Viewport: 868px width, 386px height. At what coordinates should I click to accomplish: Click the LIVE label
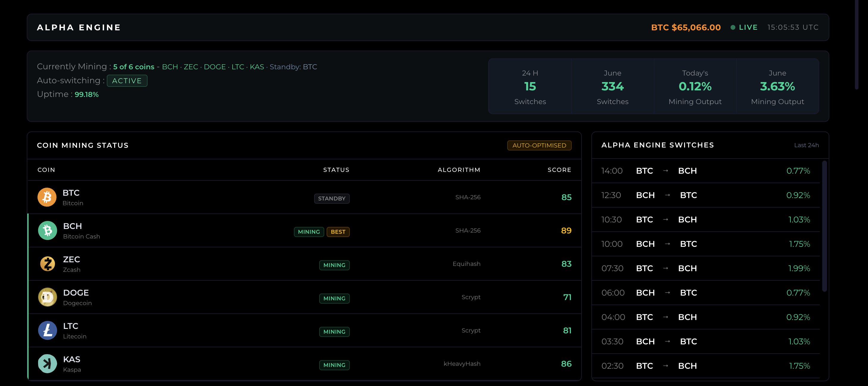click(748, 27)
